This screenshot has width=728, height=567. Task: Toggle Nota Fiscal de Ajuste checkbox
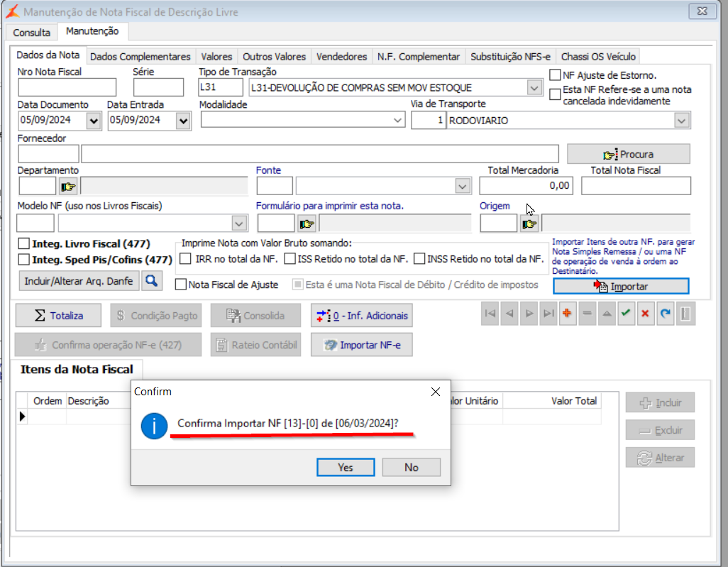pyautogui.click(x=181, y=285)
